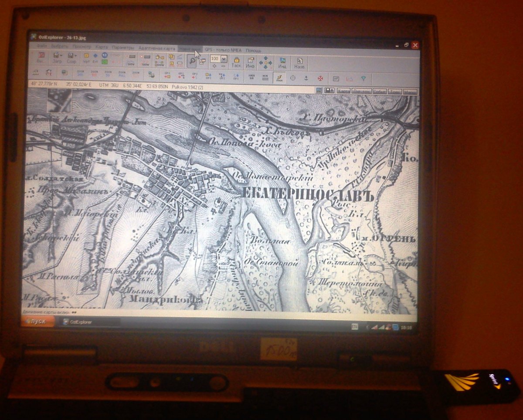The width and height of the screenshot is (523, 420).
Task: Click the red lifebuoy man-overboard icon
Action: click(320, 78)
